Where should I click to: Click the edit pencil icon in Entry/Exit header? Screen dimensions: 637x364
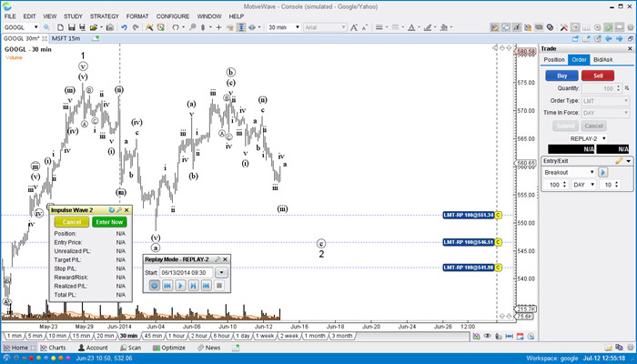(619, 161)
